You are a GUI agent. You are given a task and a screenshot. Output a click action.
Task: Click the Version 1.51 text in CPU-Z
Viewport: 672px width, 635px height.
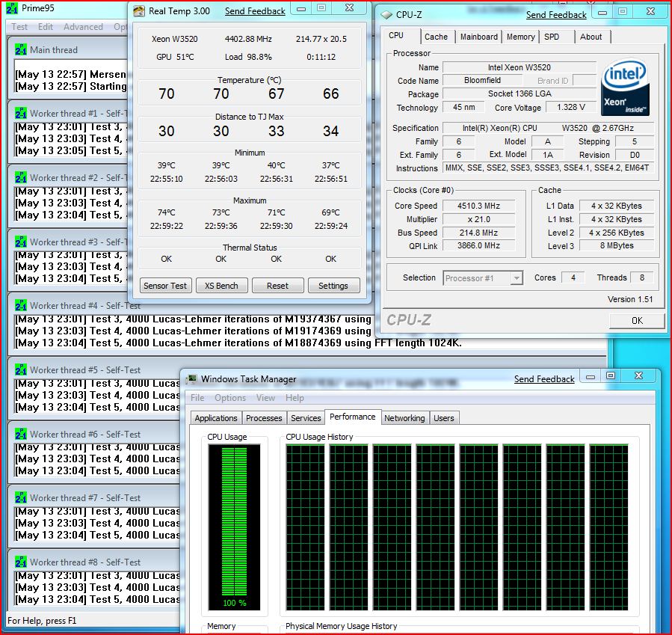click(630, 299)
